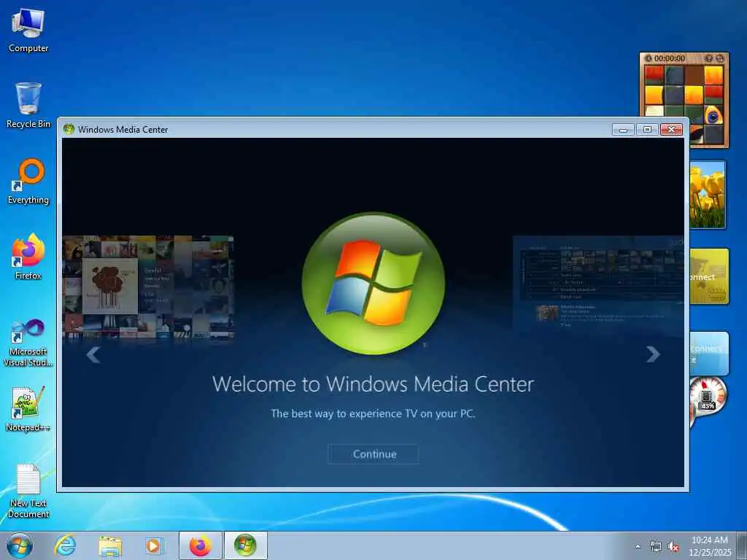Select the Everything search shortcut
The width and height of the screenshot is (747, 560).
pos(28,182)
